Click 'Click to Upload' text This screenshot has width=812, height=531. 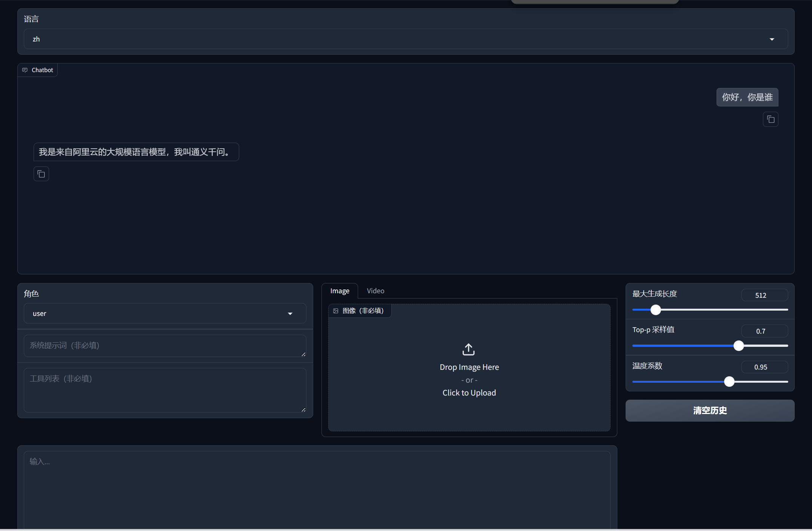coord(469,393)
